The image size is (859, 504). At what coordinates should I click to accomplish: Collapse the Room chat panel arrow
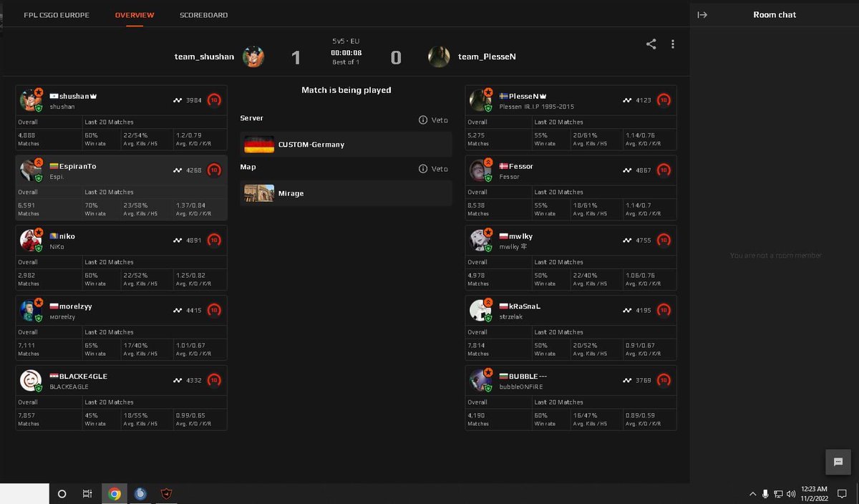702,14
